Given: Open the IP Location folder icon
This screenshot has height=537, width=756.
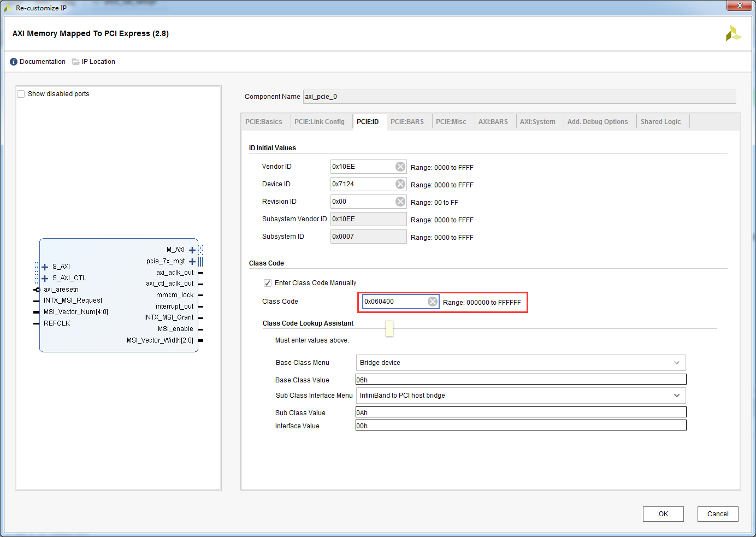Looking at the screenshot, I should pos(76,62).
